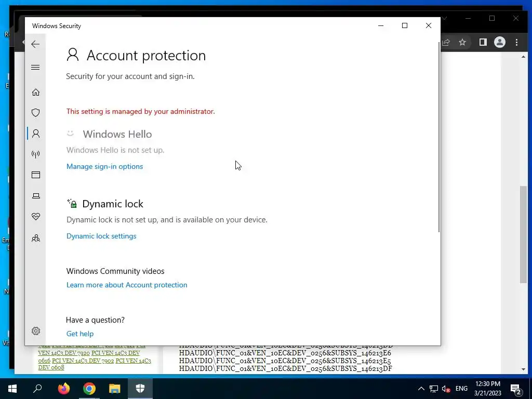Open App & browser control window icon
This screenshot has height=399, width=532.
[36, 175]
